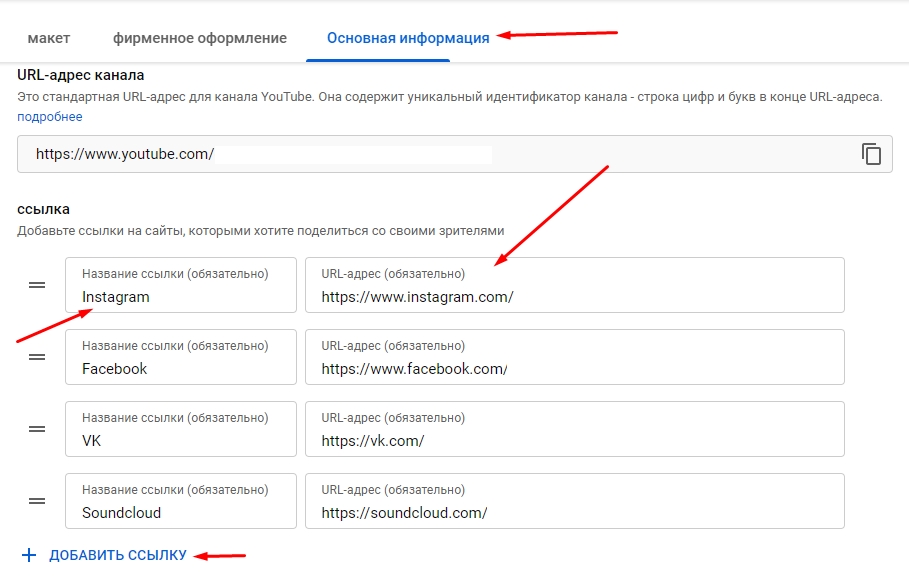Open the фирменное оформление tab
This screenshot has width=909, height=586.
200,38
